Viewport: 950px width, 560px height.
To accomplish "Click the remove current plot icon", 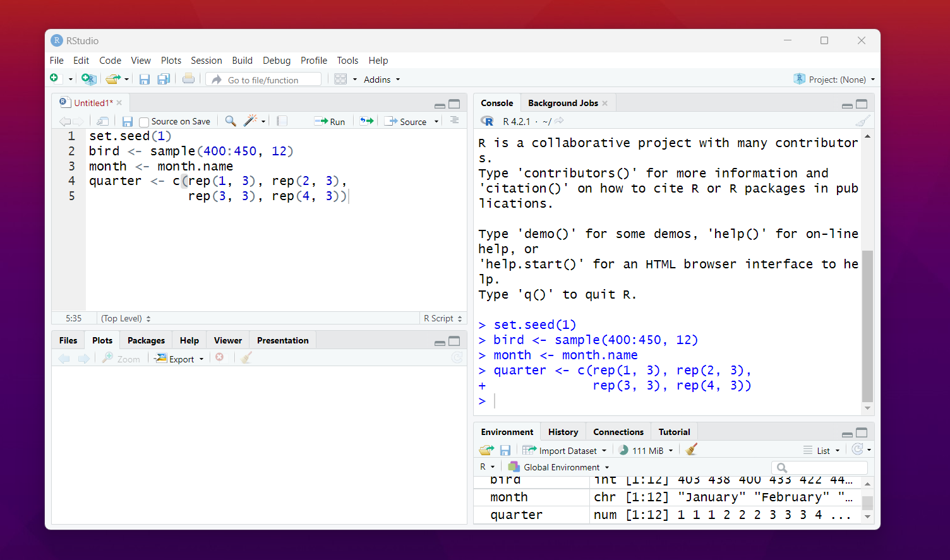I will click(x=220, y=357).
